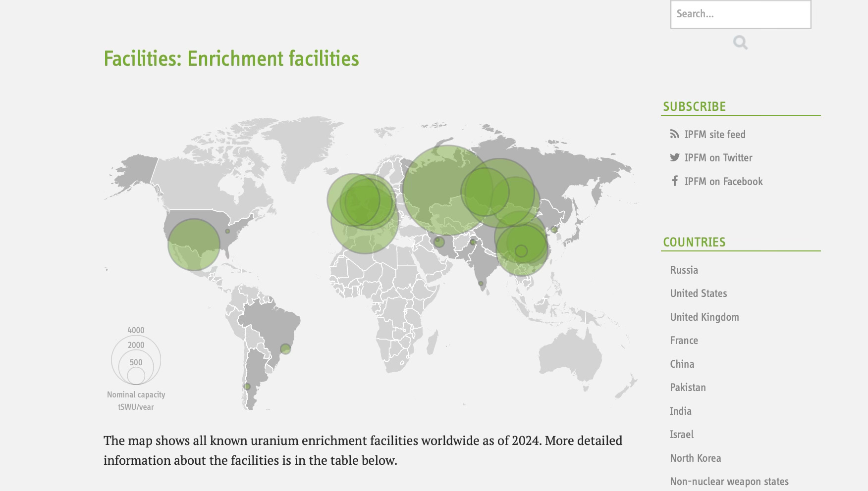Viewport: 868px width, 491px height.
Task: Click the large enrichment circle over USA
Action: (x=194, y=245)
